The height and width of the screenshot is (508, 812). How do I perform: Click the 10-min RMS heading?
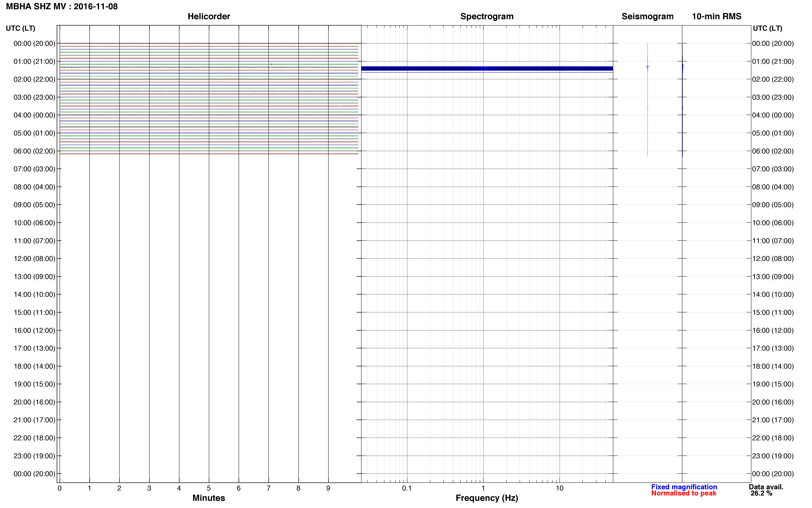pyautogui.click(x=717, y=16)
